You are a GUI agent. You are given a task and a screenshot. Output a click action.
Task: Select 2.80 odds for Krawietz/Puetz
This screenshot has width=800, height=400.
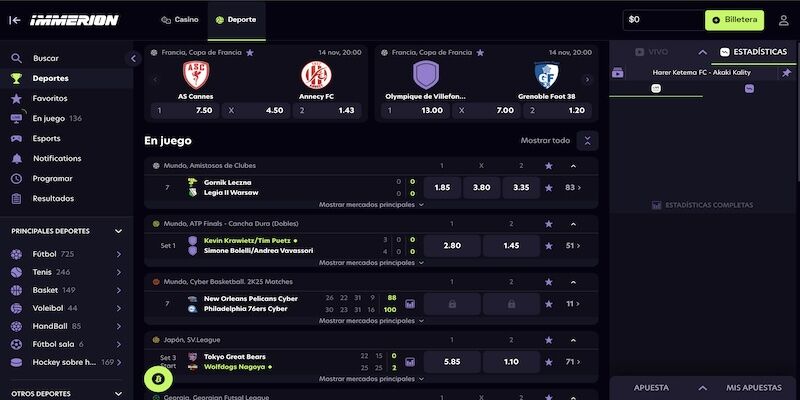[452, 245]
